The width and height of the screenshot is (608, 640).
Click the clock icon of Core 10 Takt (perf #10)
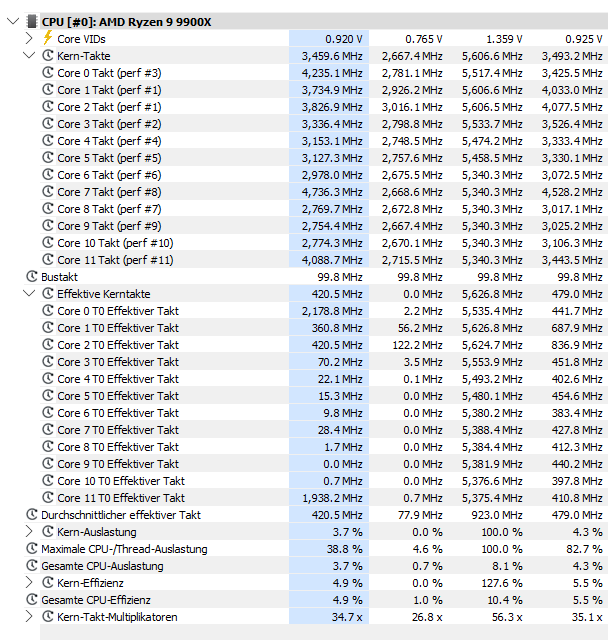48,242
